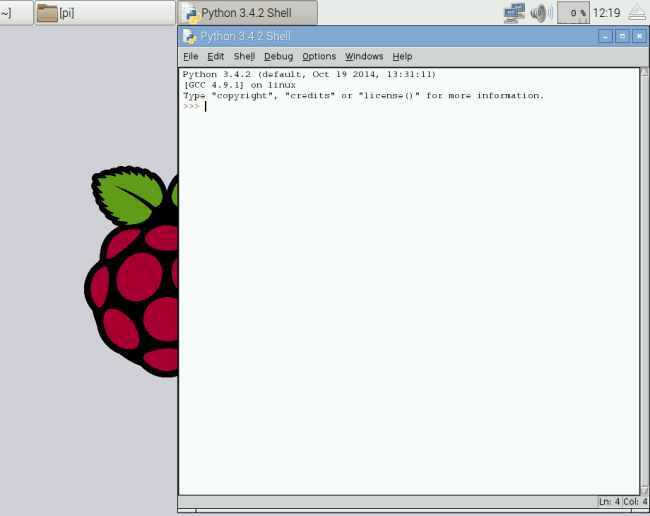
Task: Click the eject icon in the panel
Action: (x=637, y=13)
